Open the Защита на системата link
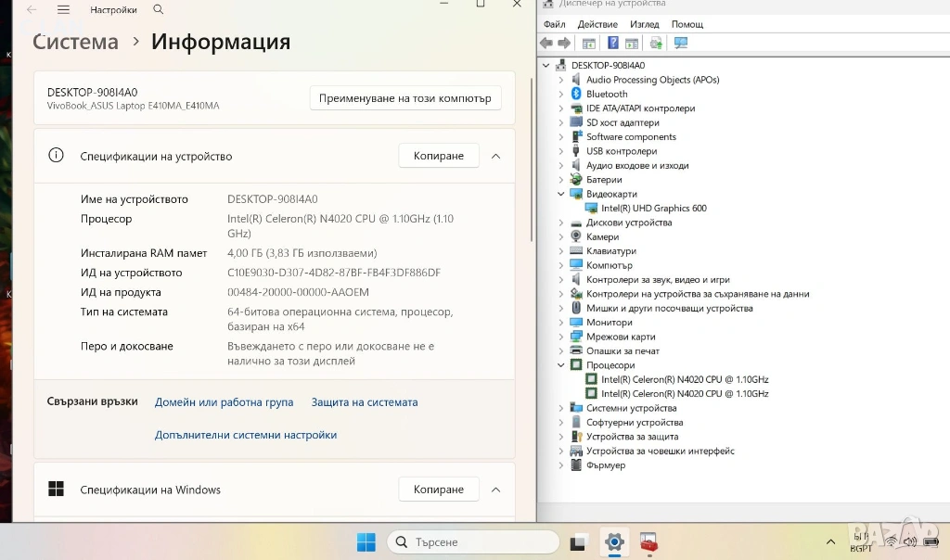950x560 pixels. coord(364,402)
